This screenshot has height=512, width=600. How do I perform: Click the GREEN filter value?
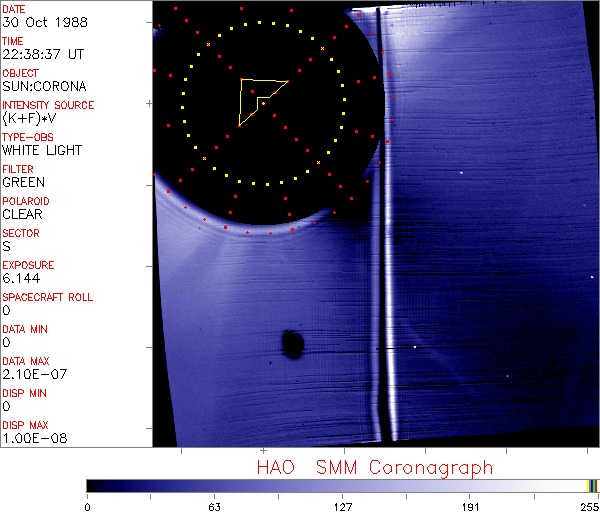(23, 182)
